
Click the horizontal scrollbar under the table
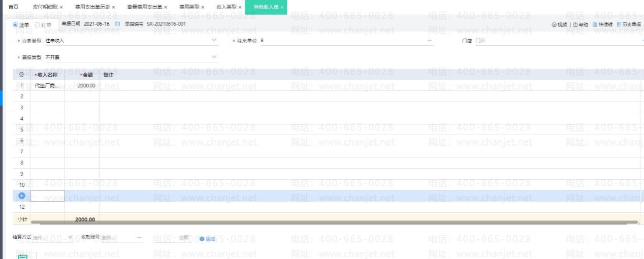pyautogui.click(x=334, y=222)
